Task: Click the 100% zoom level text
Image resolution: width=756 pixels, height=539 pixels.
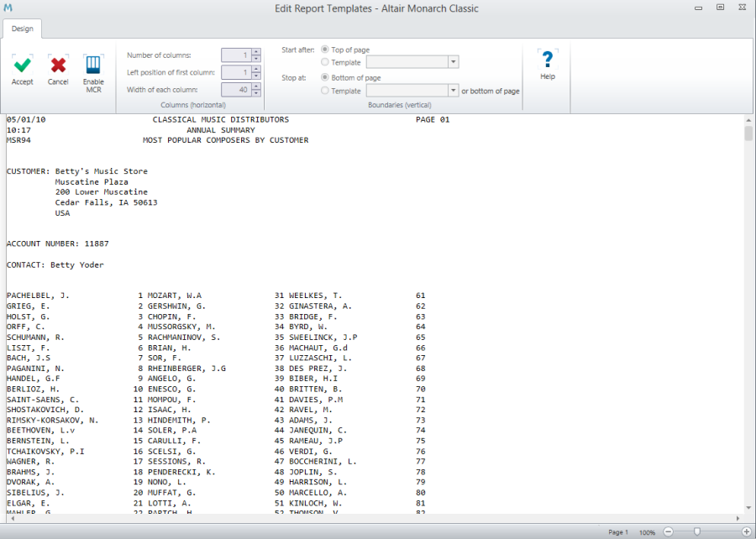Action: click(x=647, y=532)
